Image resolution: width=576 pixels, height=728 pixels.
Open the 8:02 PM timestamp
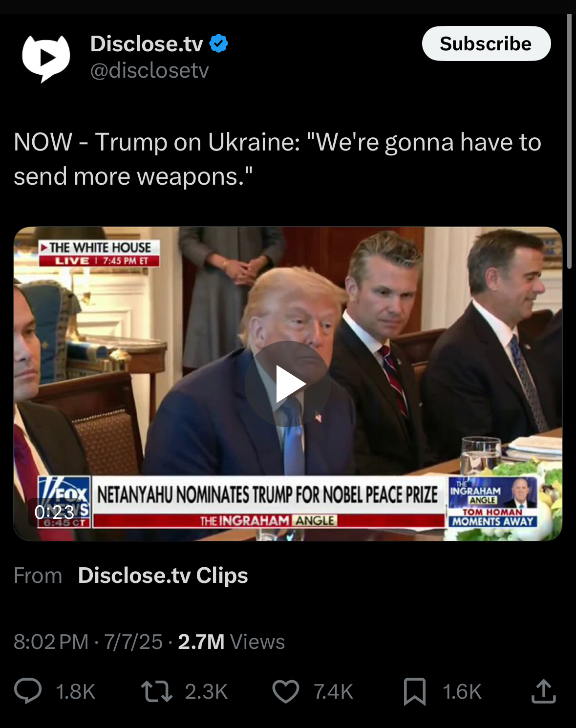pos(51,642)
